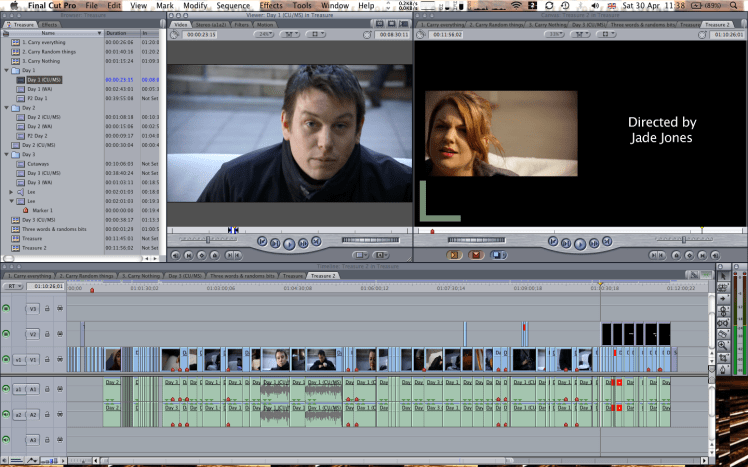The width and height of the screenshot is (748, 467).
Task: Open the Sequence menu
Action: point(233,6)
